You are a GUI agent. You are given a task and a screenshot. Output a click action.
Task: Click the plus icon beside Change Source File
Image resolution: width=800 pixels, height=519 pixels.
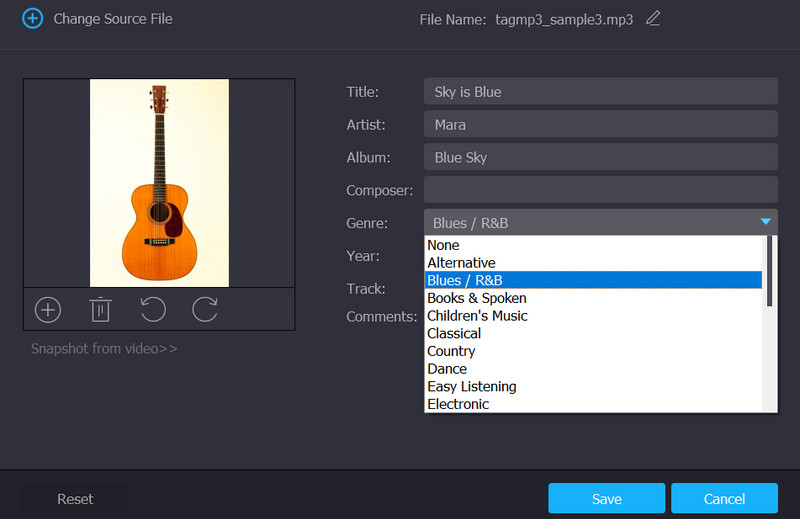click(33, 19)
